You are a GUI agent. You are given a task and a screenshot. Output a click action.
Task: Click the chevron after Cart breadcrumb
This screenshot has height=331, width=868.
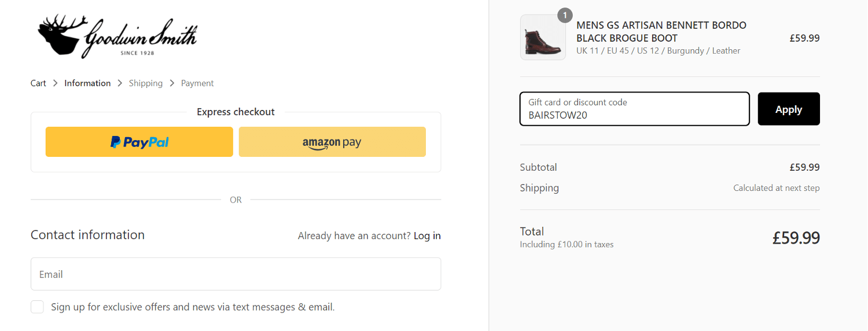click(56, 83)
